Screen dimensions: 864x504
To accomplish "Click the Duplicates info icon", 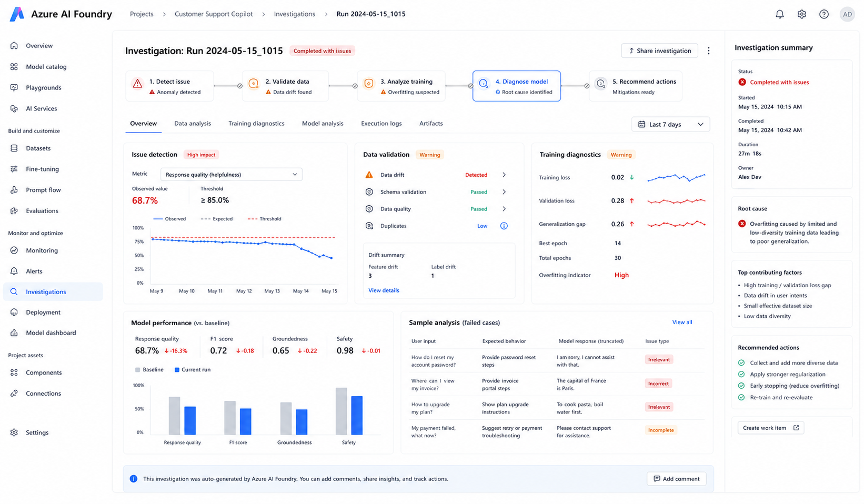I will [x=504, y=226].
